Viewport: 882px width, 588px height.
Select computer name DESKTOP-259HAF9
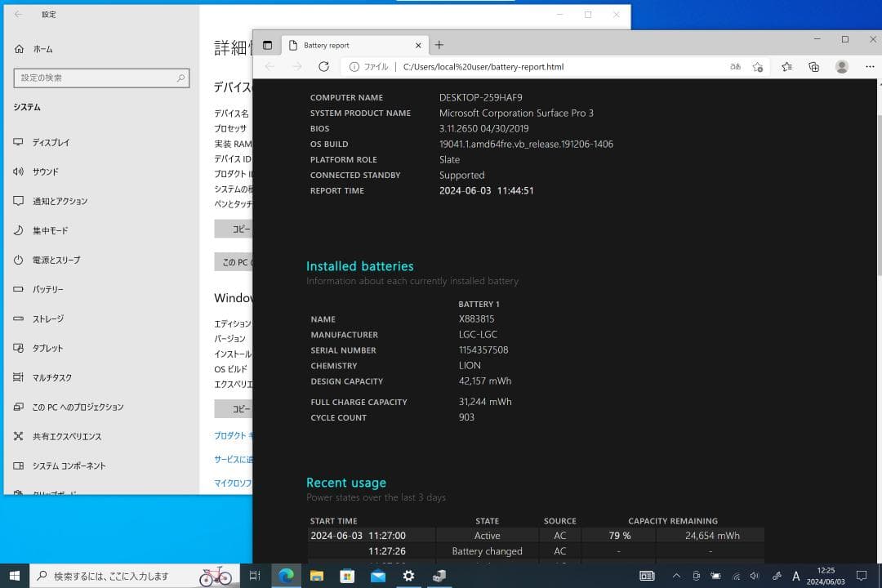click(480, 97)
